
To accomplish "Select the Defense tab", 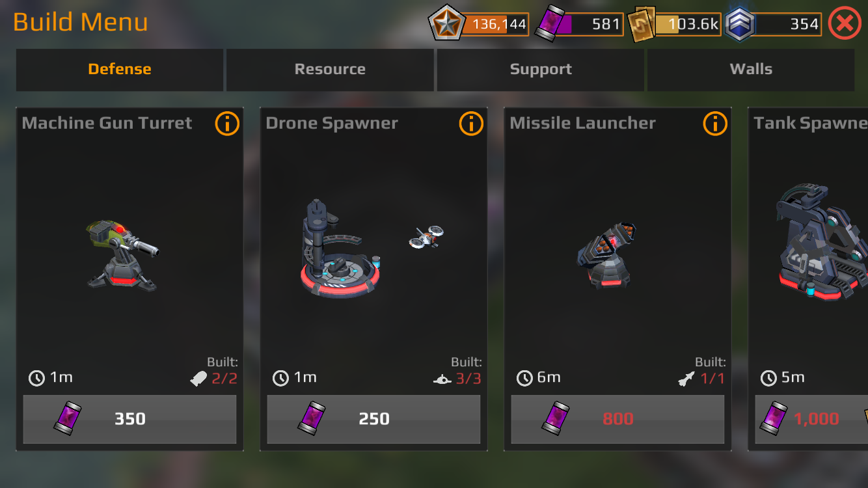I will coord(120,70).
